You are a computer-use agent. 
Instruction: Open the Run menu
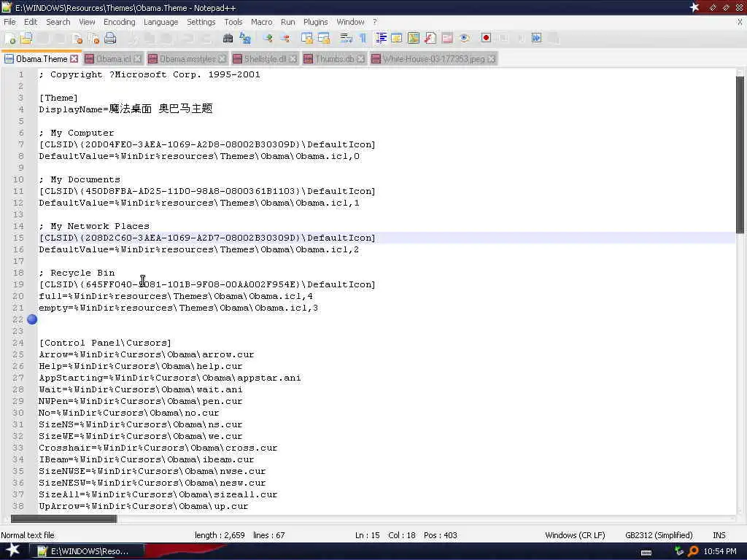pyautogui.click(x=287, y=22)
